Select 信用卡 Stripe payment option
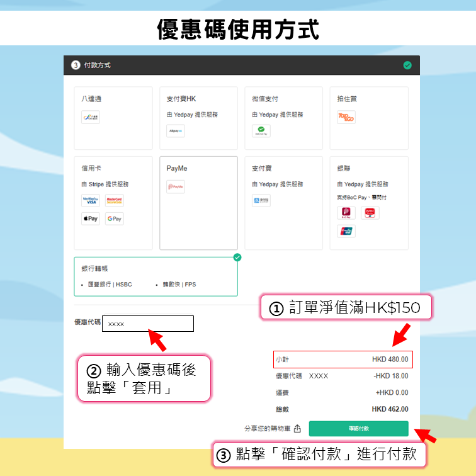 tap(113, 203)
